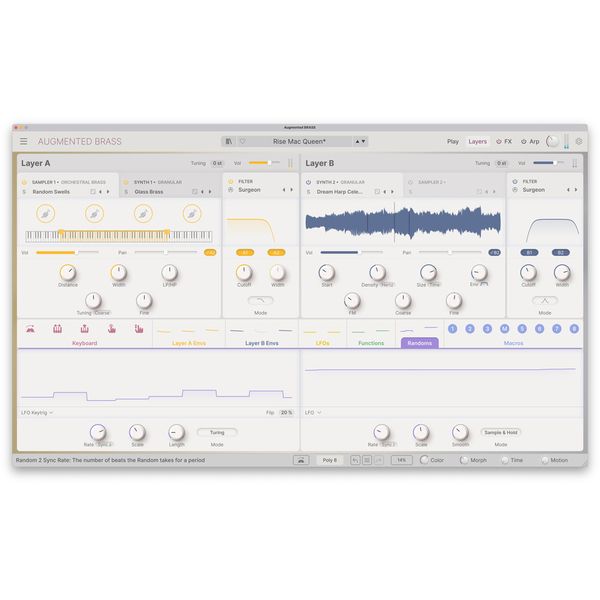The height and width of the screenshot is (600, 600).
Task: Switch to the Layers view
Action: (478, 142)
